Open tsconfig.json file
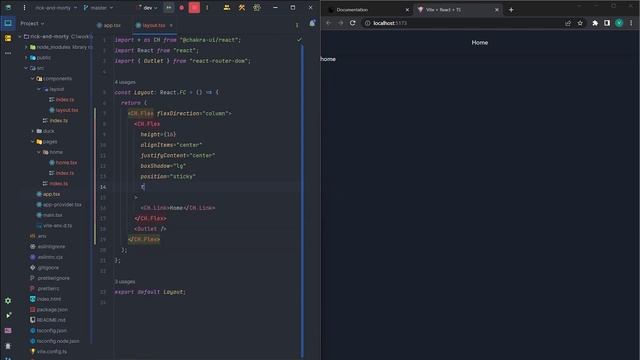 (48, 331)
